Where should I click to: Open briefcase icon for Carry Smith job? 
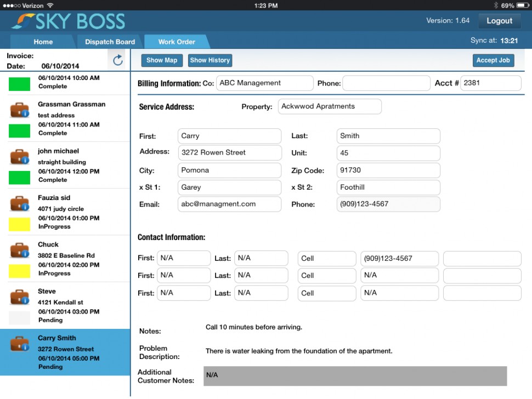(x=19, y=344)
